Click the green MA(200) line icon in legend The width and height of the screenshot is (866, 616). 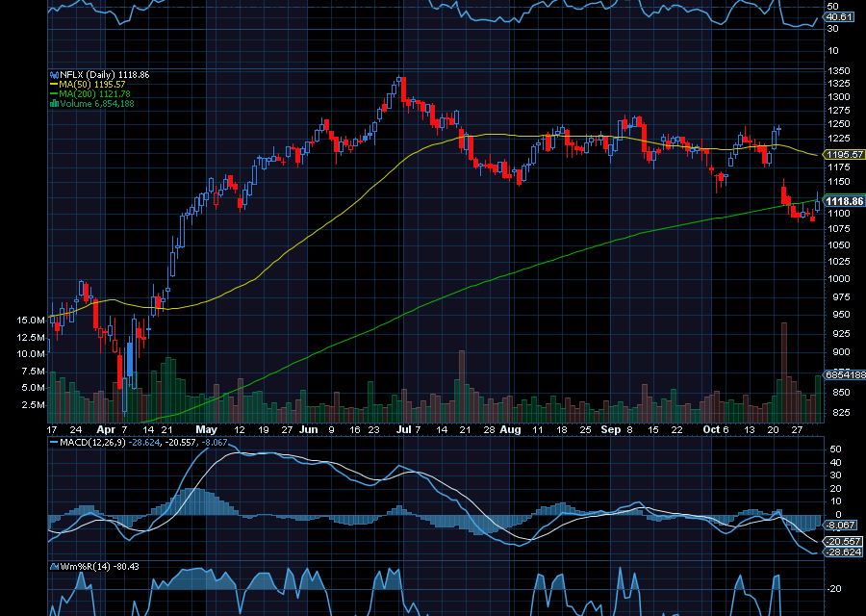[55, 92]
